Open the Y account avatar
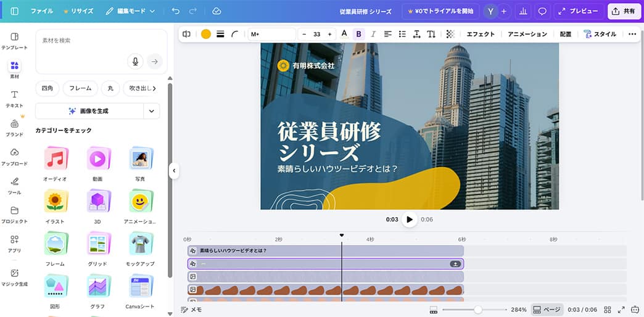 tap(490, 12)
